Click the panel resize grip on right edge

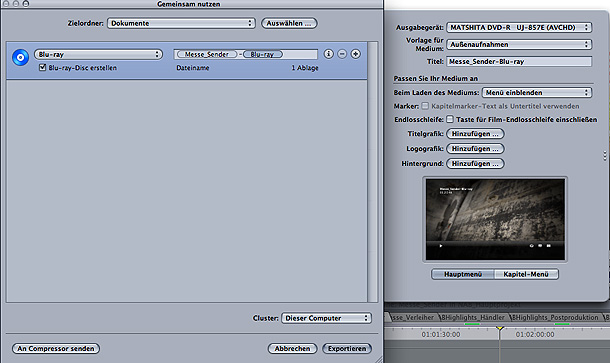(x=605, y=156)
